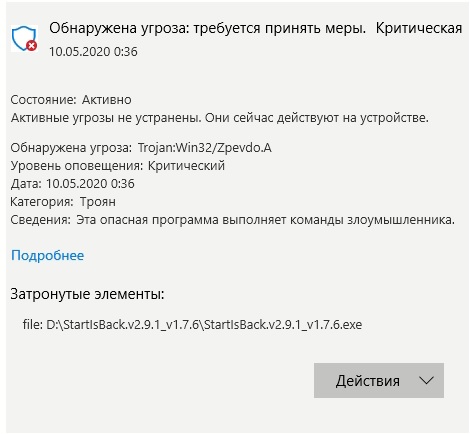Image resolution: width=470 pixels, height=434 pixels.
Task: Select the Критическая severity label
Action: 419,29
